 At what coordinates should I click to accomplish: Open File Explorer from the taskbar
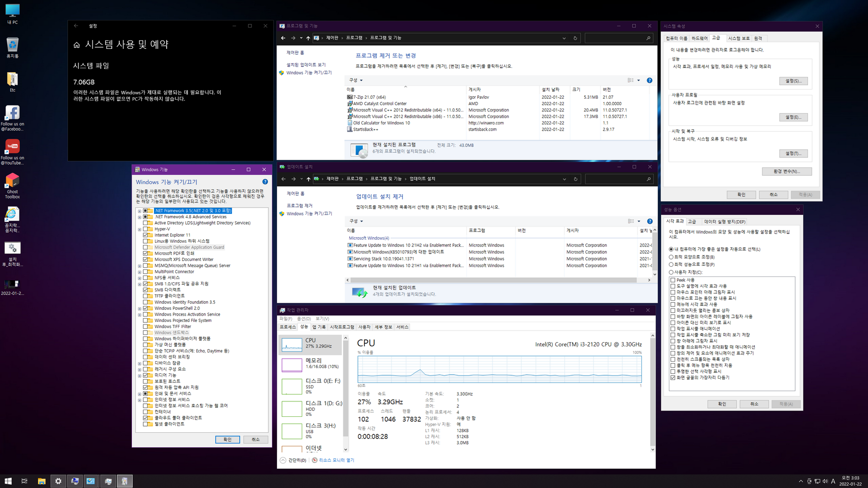click(42, 481)
